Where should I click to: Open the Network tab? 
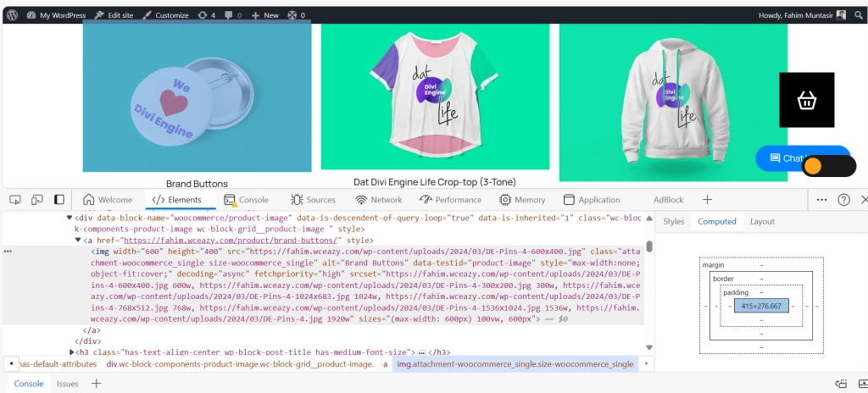click(x=379, y=200)
